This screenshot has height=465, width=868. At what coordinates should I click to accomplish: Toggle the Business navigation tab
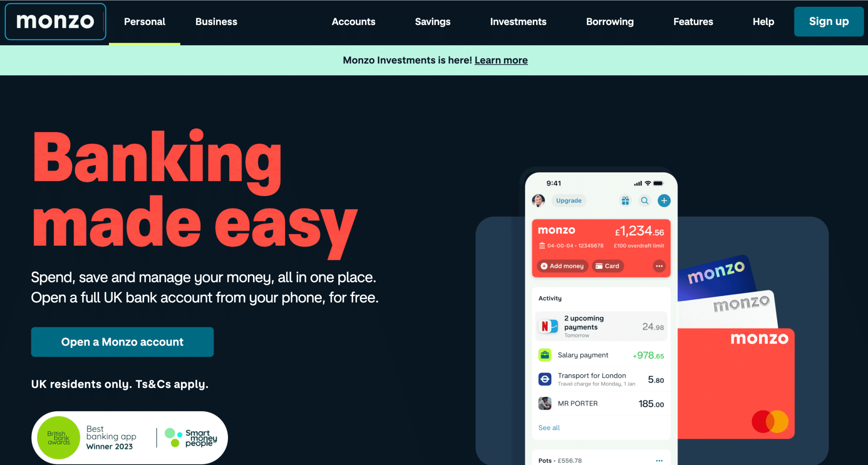216,22
